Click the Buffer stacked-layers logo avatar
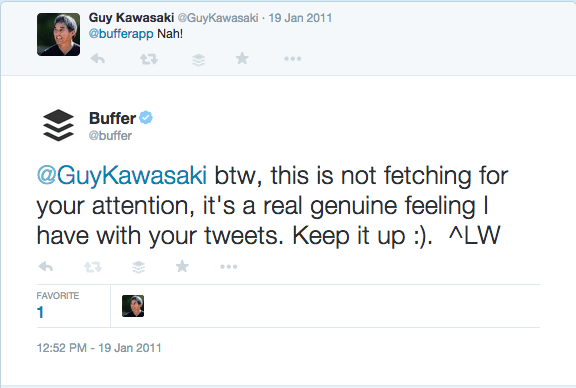This screenshot has height=388, width=576. (x=58, y=125)
